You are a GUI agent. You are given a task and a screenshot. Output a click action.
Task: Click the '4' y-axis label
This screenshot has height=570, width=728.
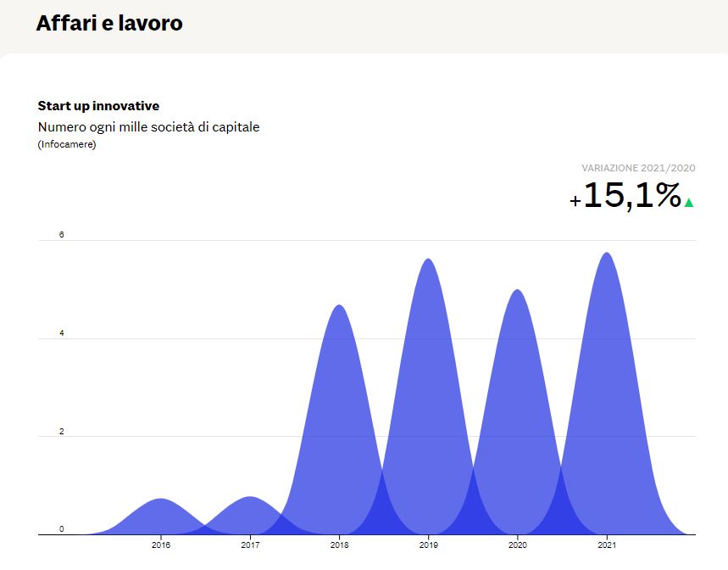pos(61,333)
